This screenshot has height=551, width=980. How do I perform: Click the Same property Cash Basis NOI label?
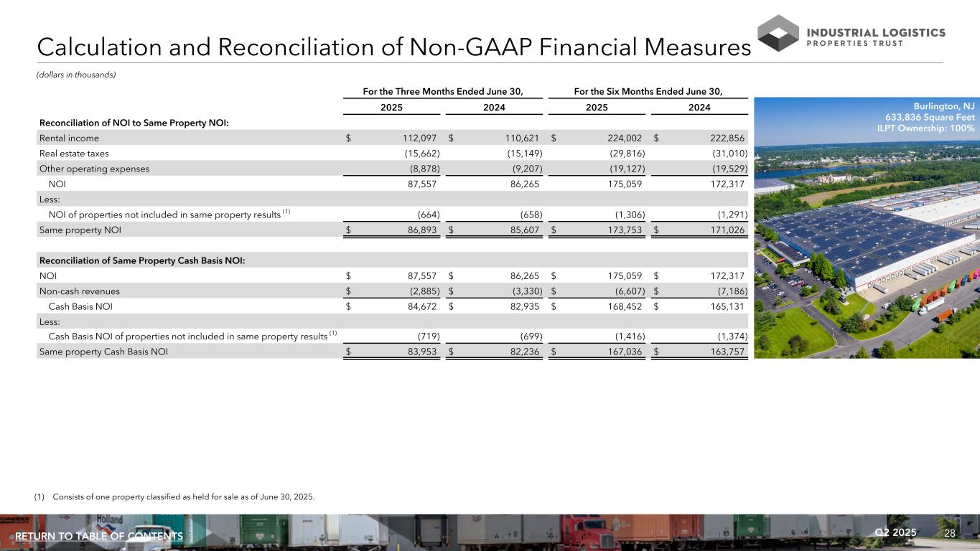point(103,352)
